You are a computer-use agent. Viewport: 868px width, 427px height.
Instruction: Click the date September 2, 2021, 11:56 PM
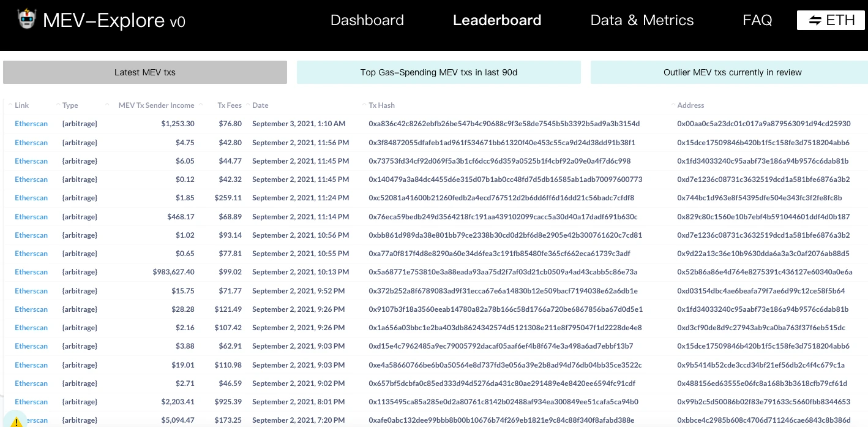click(x=301, y=143)
